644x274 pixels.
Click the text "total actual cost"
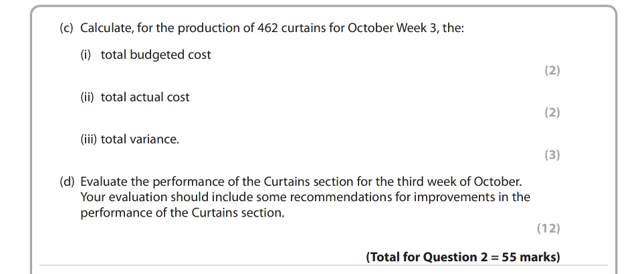tap(145, 97)
